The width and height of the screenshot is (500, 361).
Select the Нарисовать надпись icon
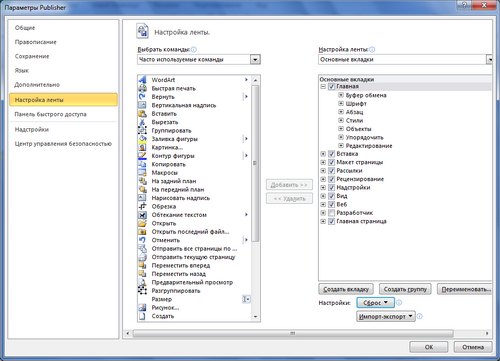tap(142, 198)
